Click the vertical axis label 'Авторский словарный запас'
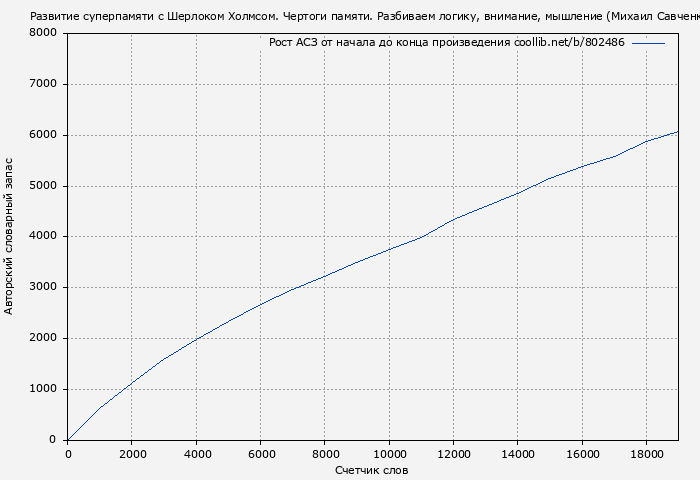This screenshot has width=700, height=480. pos(10,236)
